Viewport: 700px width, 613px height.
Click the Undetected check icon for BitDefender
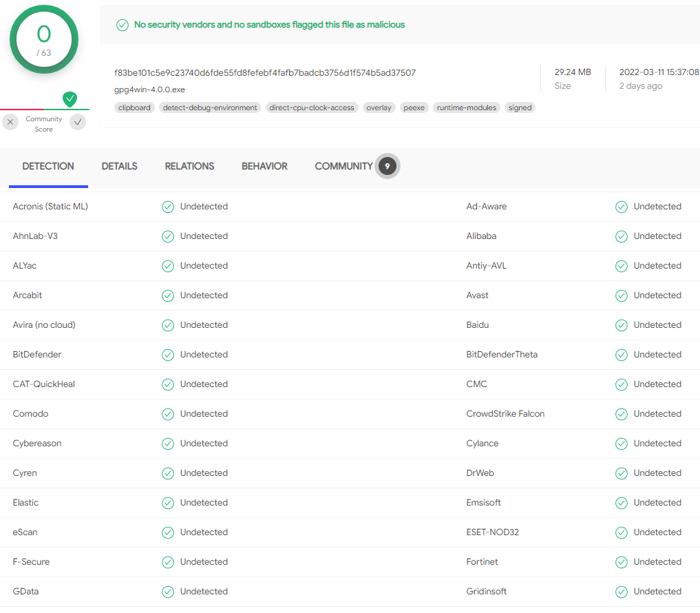(x=168, y=355)
